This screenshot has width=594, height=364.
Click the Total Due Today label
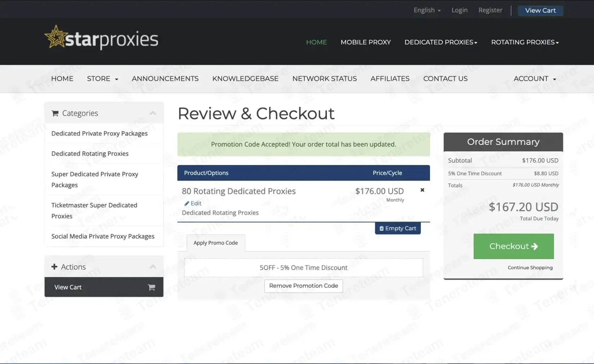click(539, 218)
